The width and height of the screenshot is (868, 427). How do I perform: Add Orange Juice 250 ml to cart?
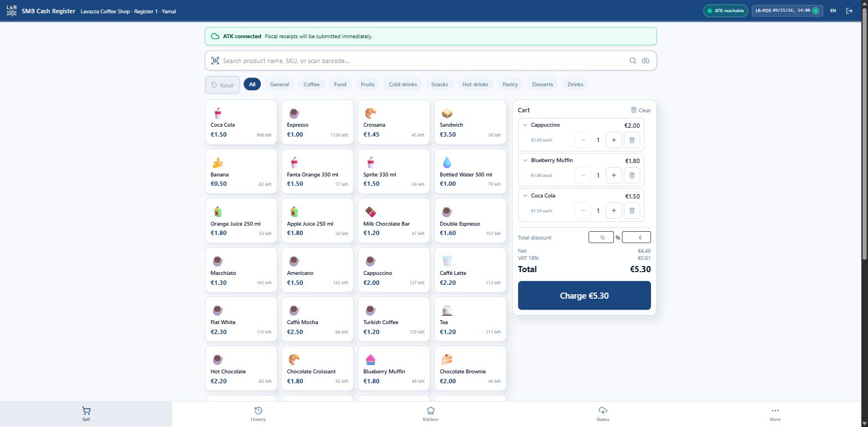pyautogui.click(x=241, y=221)
